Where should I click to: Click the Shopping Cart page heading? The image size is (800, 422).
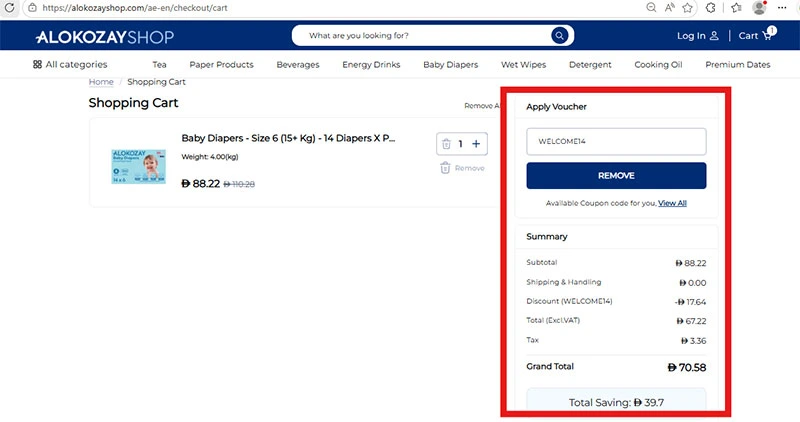(133, 103)
